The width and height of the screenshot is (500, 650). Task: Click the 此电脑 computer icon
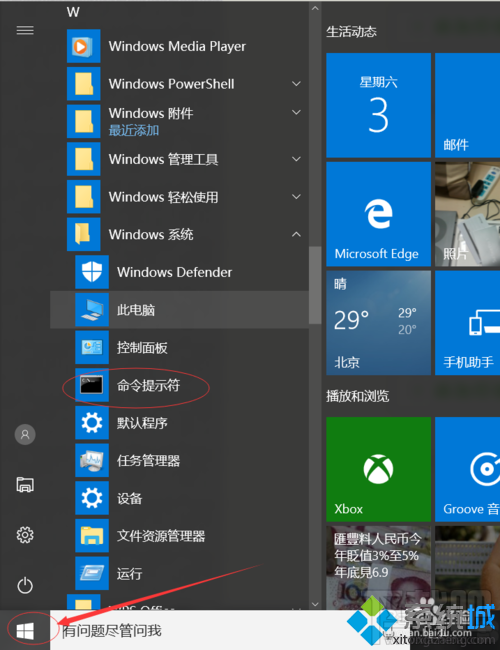pyautogui.click(x=92, y=310)
